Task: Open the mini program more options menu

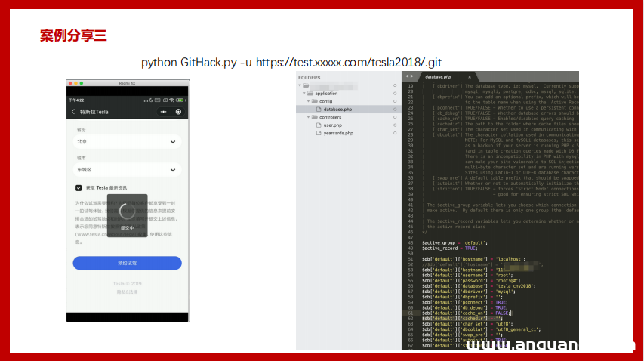Action: (162, 112)
